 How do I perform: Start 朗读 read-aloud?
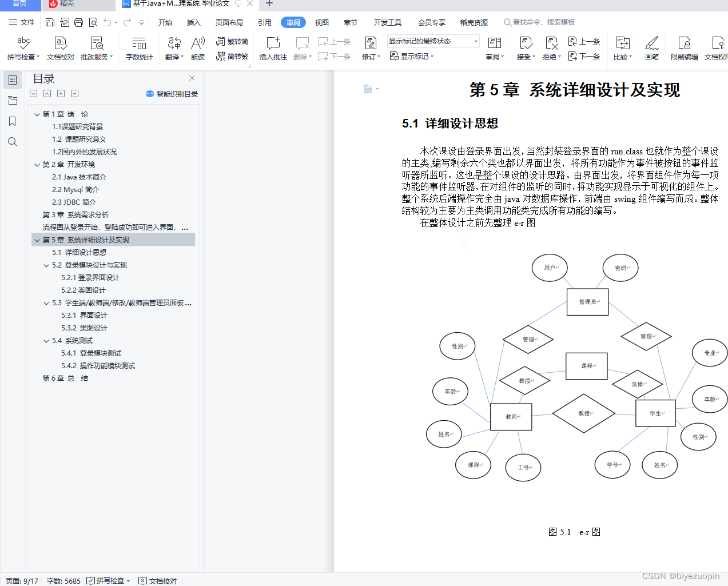(x=198, y=49)
